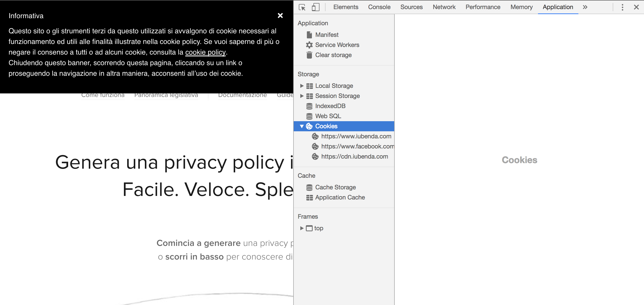Expand the top frame entry
644x305 pixels.
pyautogui.click(x=302, y=228)
